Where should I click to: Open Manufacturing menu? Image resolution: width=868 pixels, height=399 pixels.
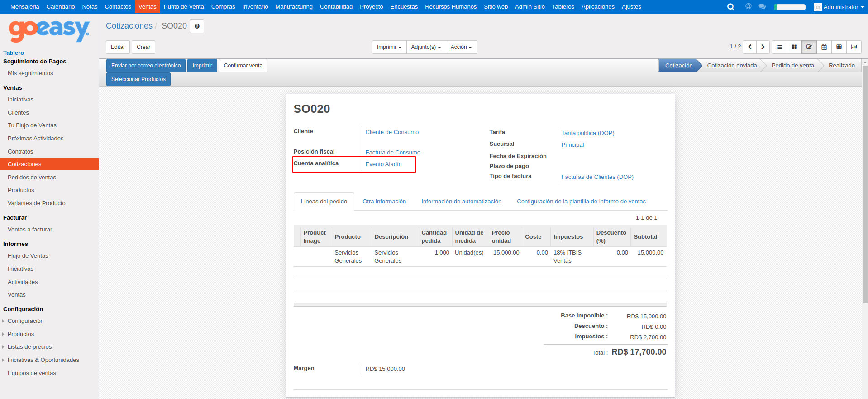[x=294, y=7]
